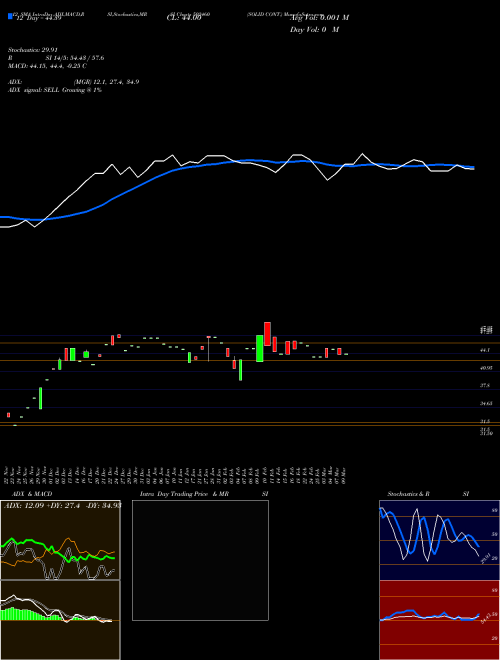Click the 'ADX signal: SELL Growing @ 1%' text

click(x=55, y=90)
